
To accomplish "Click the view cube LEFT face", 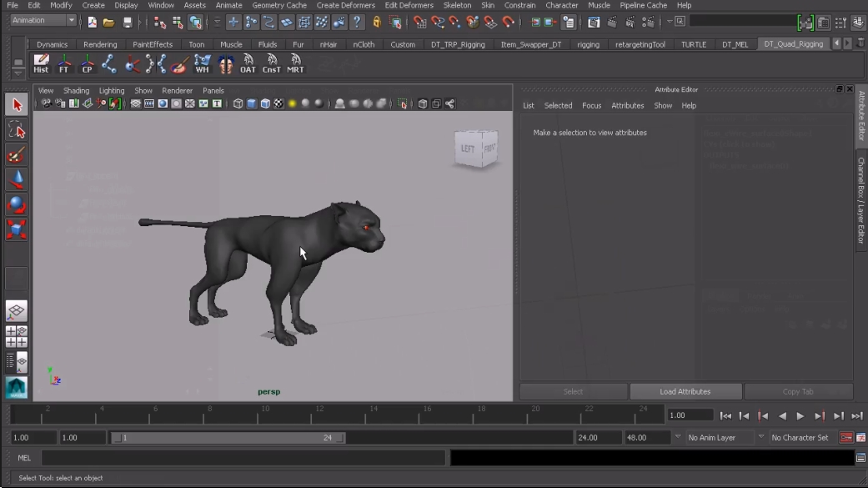I will click(468, 148).
